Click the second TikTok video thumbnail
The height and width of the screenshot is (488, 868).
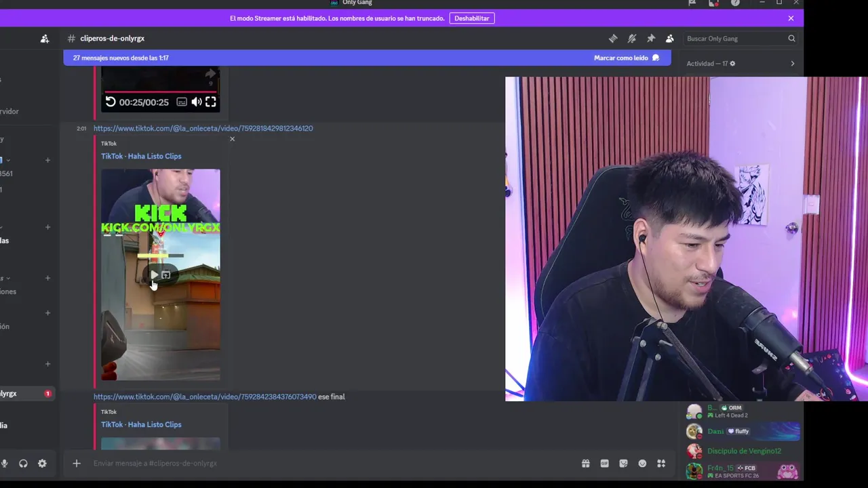click(x=161, y=443)
